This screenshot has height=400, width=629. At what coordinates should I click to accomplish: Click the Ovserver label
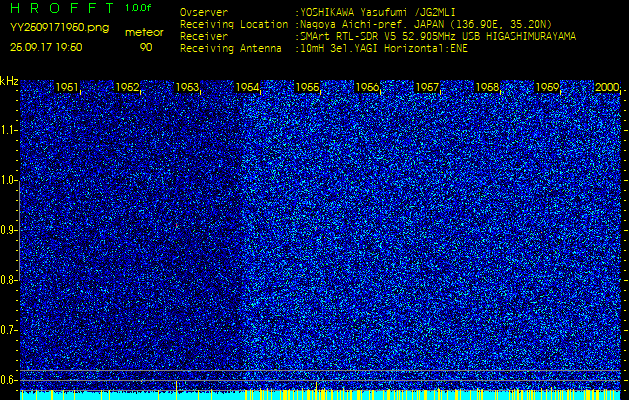[204, 12]
